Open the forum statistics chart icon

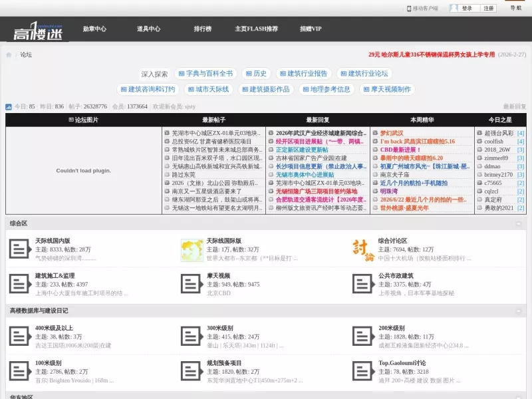[x=9, y=107]
